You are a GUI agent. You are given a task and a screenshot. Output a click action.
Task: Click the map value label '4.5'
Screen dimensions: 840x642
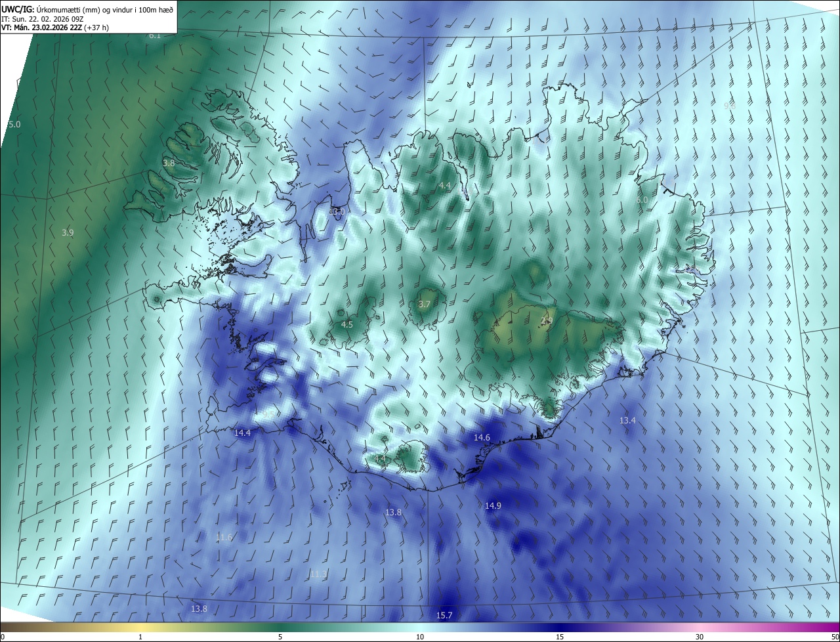point(347,324)
